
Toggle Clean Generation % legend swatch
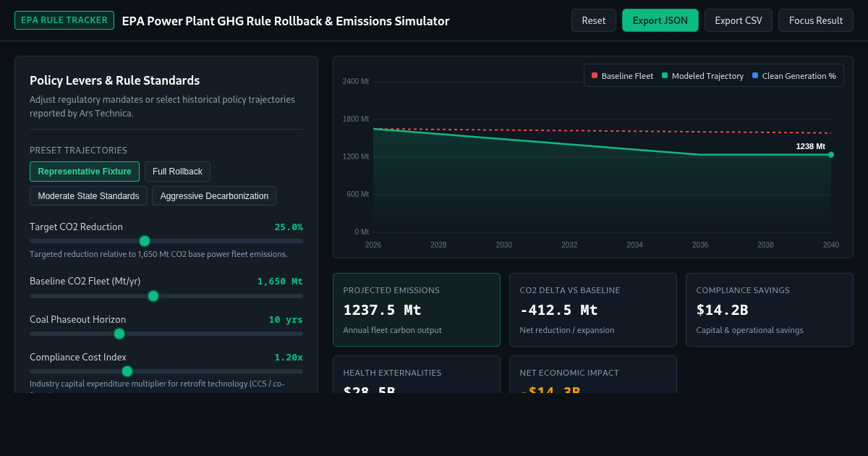point(755,76)
